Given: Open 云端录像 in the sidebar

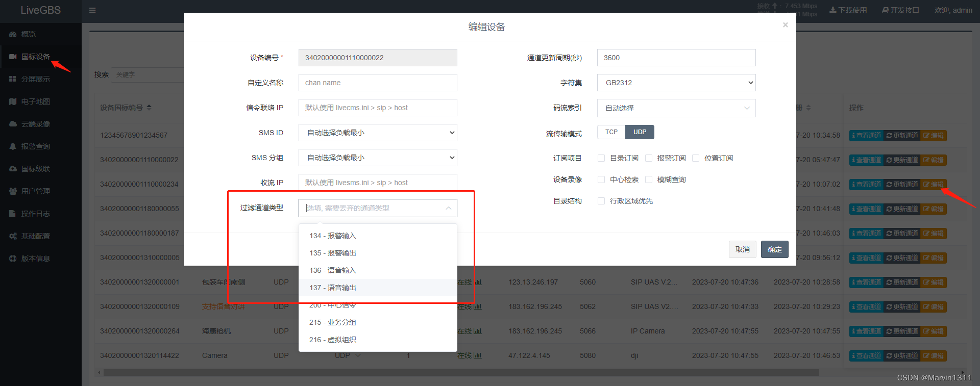Looking at the screenshot, I should [x=36, y=124].
